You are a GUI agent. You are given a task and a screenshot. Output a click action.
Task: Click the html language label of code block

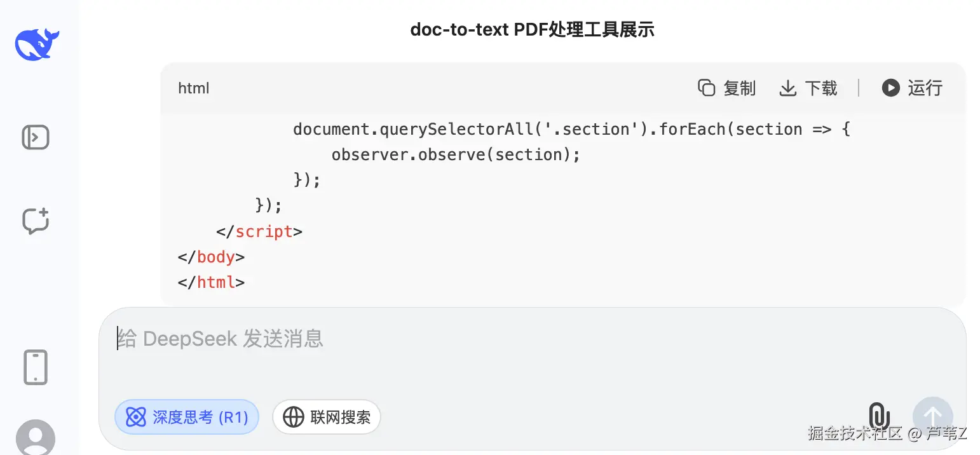[x=194, y=88]
